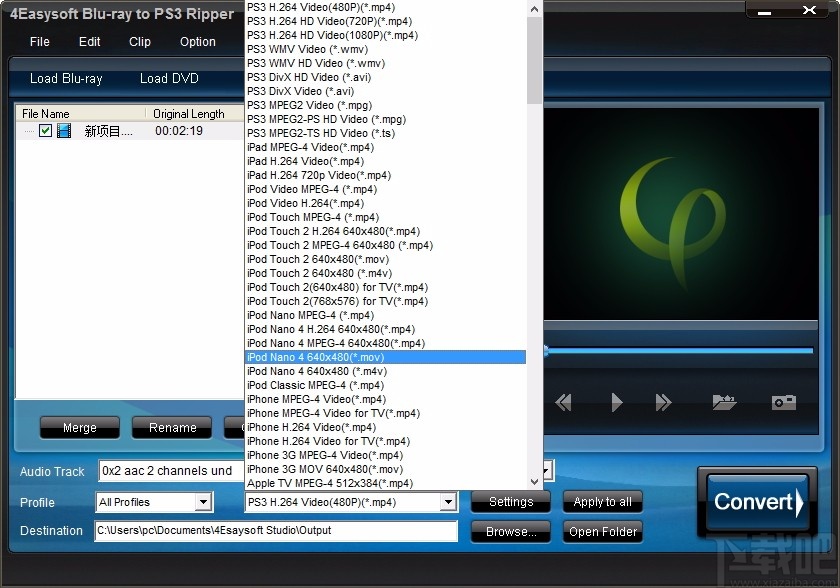This screenshot has width=840, height=588.
Task: Open the Option menu
Action: [x=197, y=42]
